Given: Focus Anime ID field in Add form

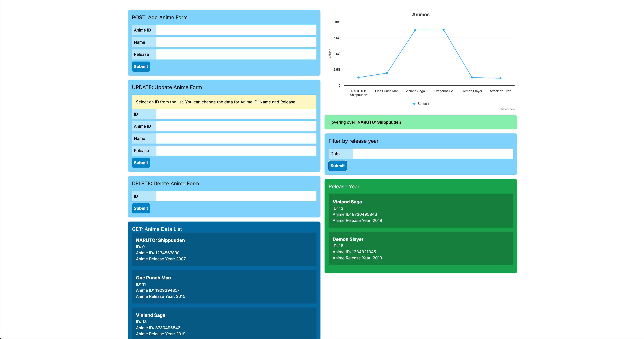Looking at the screenshot, I should (x=236, y=30).
